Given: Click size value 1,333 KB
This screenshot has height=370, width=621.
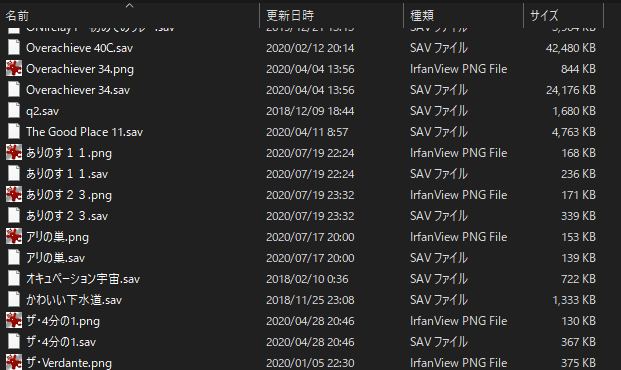Looking at the screenshot, I should [x=574, y=300].
